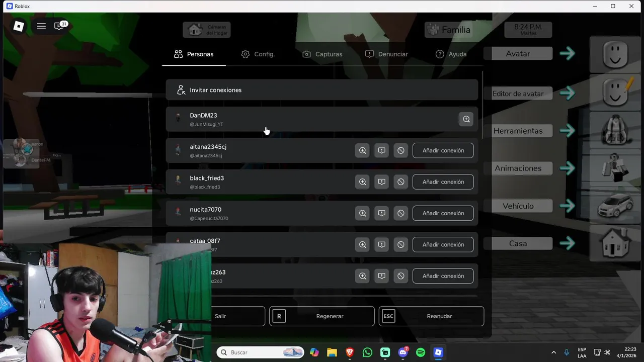Inspect black_fried3 avatar with magnifier icon

(x=362, y=182)
